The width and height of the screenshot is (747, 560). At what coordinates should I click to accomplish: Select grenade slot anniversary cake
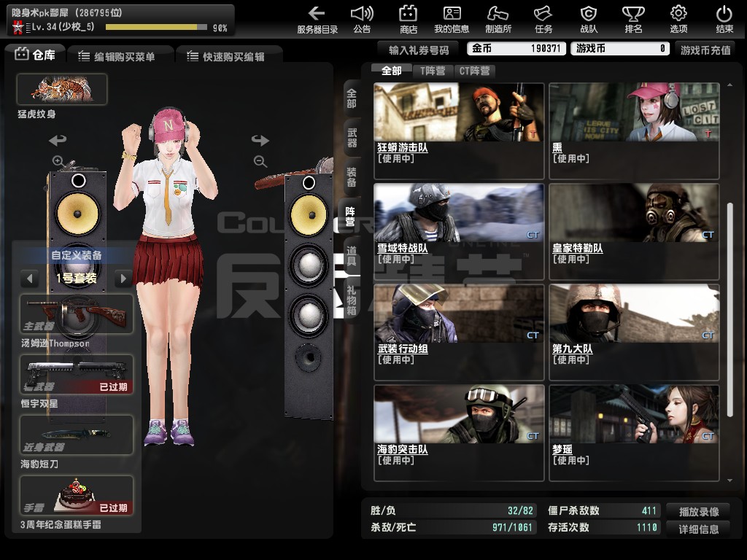pos(76,495)
